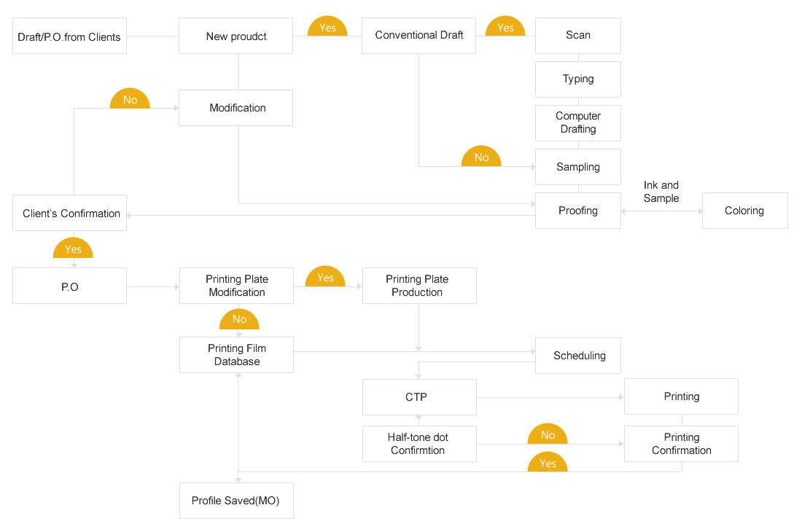This screenshot has height=532, width=802.
Task: Click the Printing Plate Production box
Action: 418,286
